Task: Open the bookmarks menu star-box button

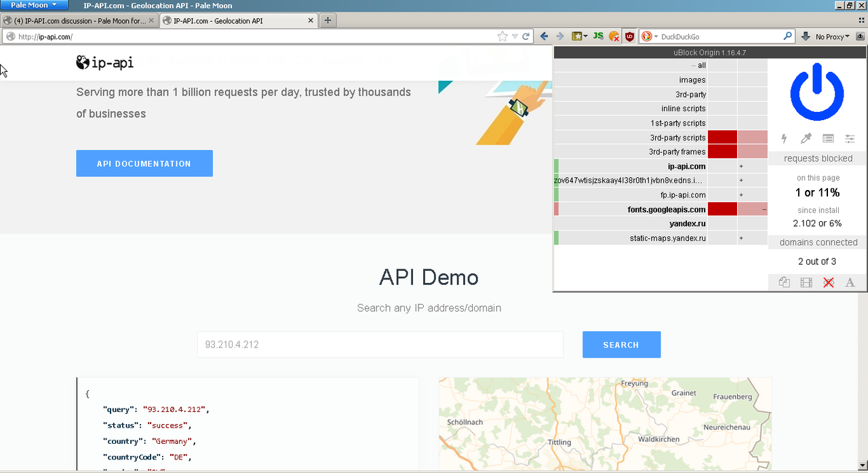Action: (580, 37)
